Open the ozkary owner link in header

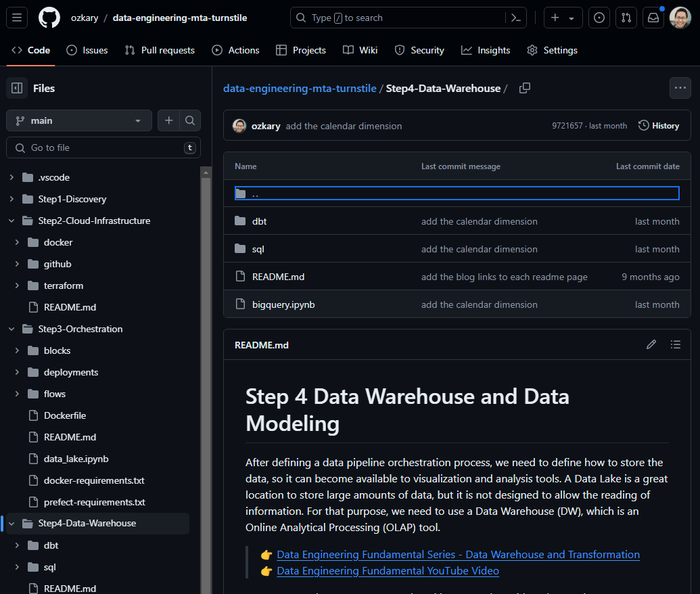85,18
